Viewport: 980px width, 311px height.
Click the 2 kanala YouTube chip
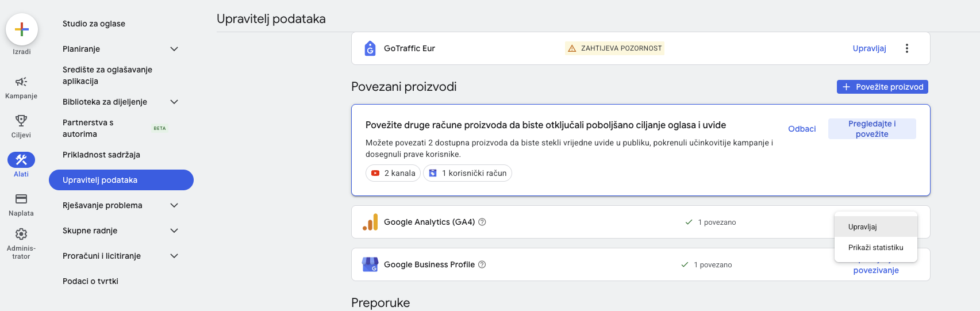[393, 173]
